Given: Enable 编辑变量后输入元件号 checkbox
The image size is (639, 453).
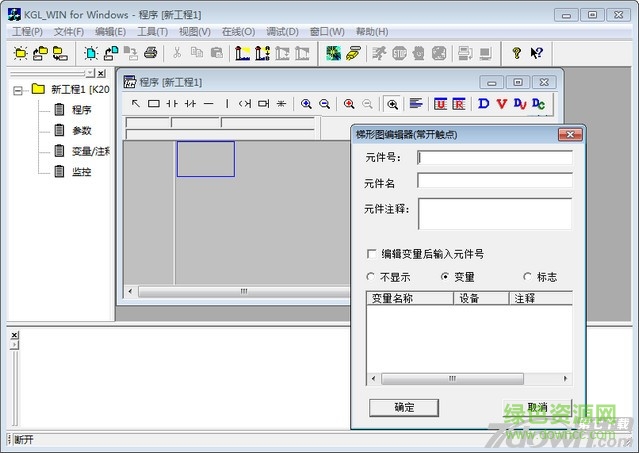Looking at the screenshot, I should (372, 254).
